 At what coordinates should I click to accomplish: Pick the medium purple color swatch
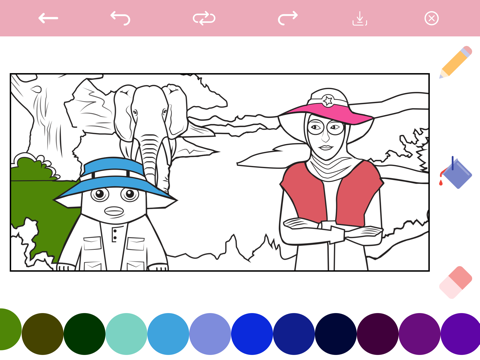coord(420,334)
